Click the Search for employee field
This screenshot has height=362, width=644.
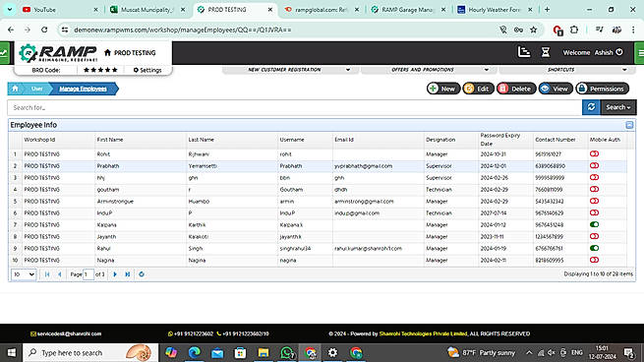tap(295, 107)
